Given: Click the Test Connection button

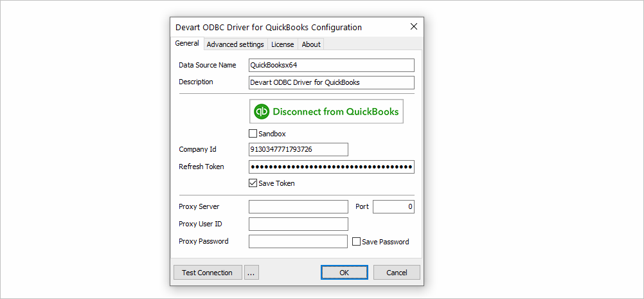Looking at the screenshot, I should [x=208, y=273].
